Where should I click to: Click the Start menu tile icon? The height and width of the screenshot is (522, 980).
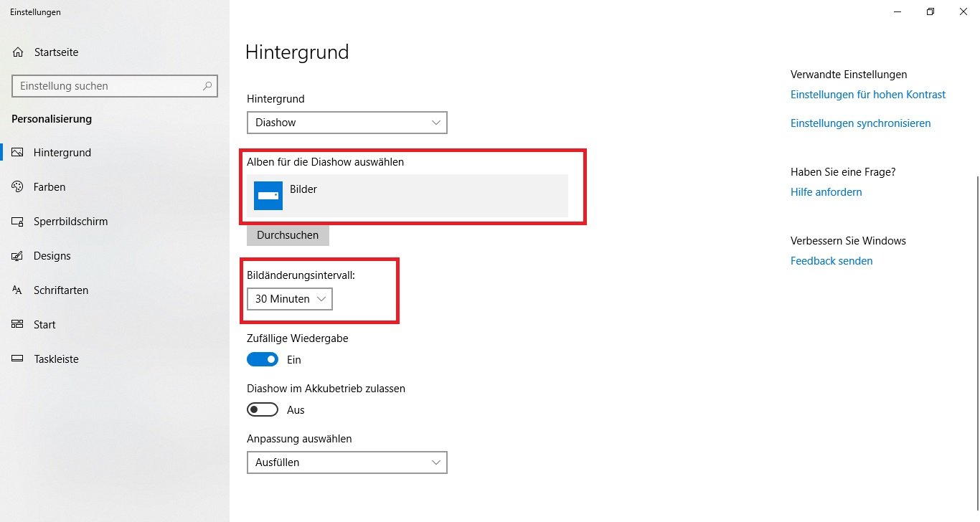18,325
